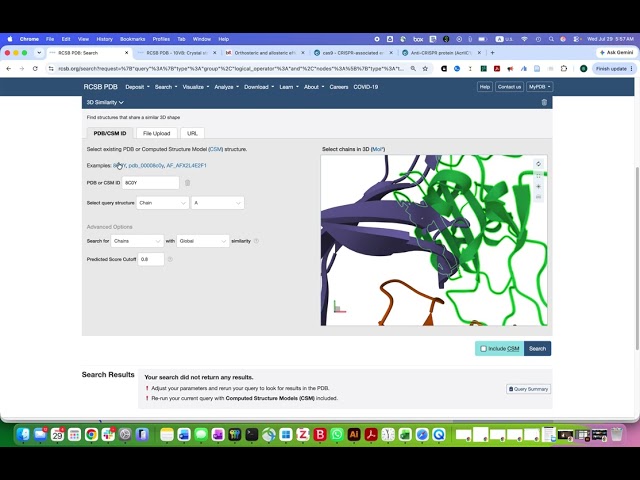
Task: Reset the Mol* 3D viewer camera
Action: click(x=538, y=164)
